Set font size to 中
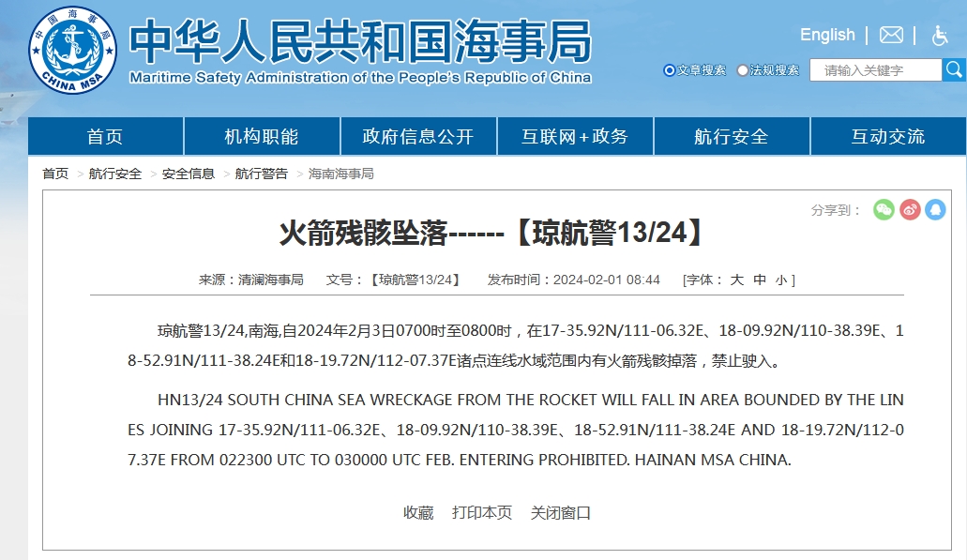This screenshot has height=560, width=967. (760, 280)
